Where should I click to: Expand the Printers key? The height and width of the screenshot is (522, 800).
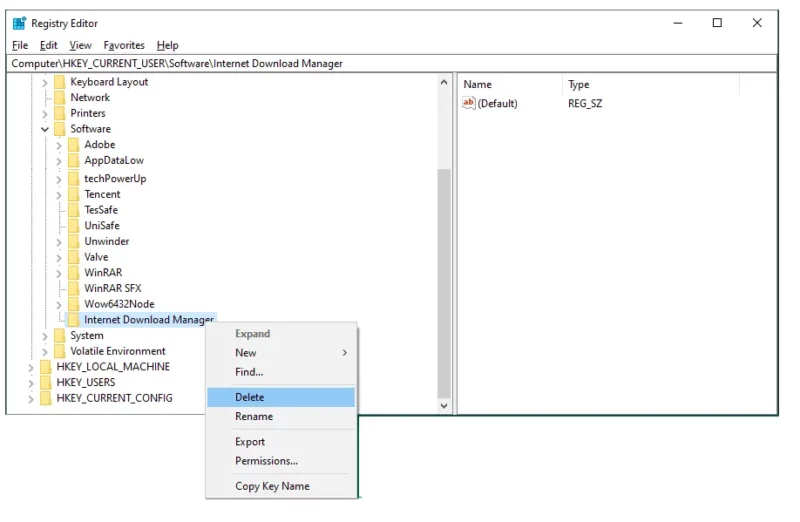point(45,114)
